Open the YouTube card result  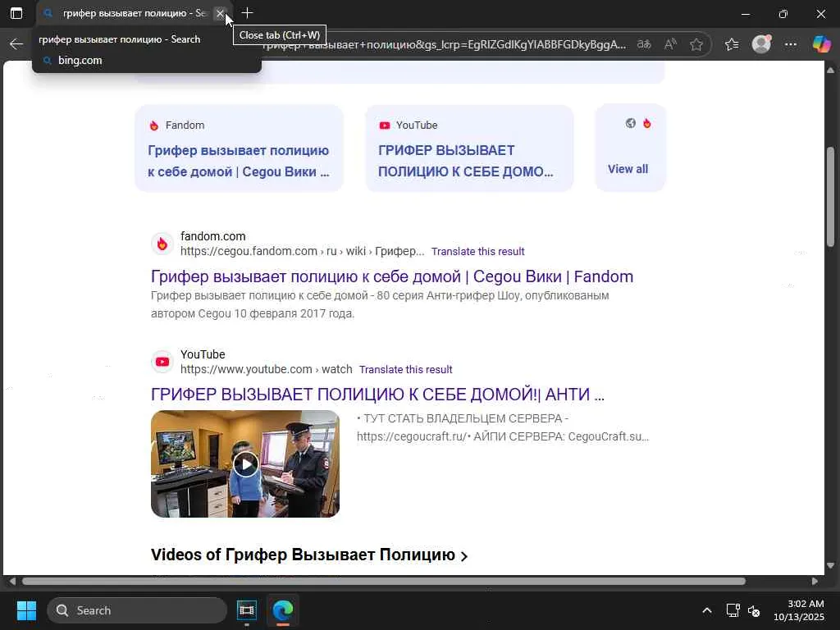469,148
